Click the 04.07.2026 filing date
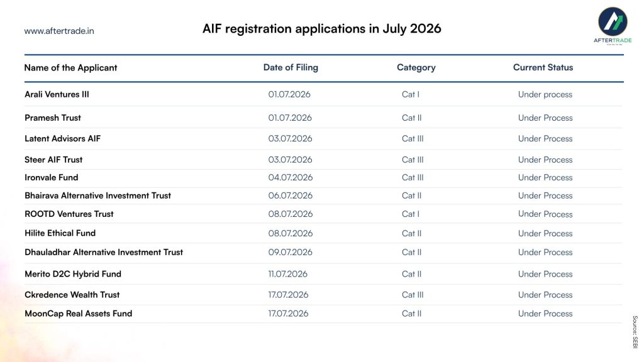Viewport: 644px width, 362px height. pyautogui.click(x=291, y=178)
